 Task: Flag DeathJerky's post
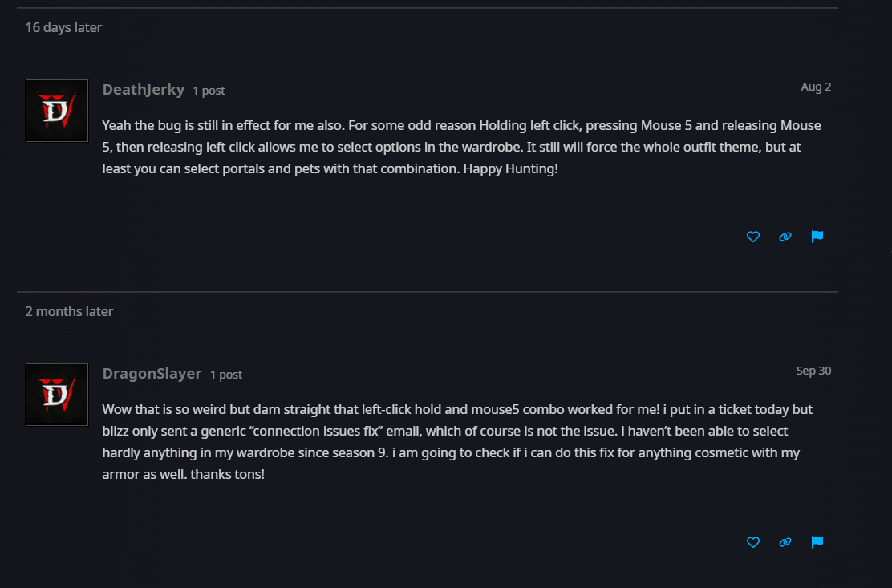817,237
